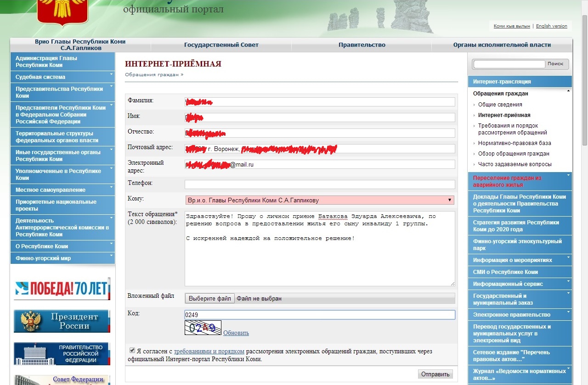
Task: Expand Представительства Республики Коми menu
Action: (62, 92)
